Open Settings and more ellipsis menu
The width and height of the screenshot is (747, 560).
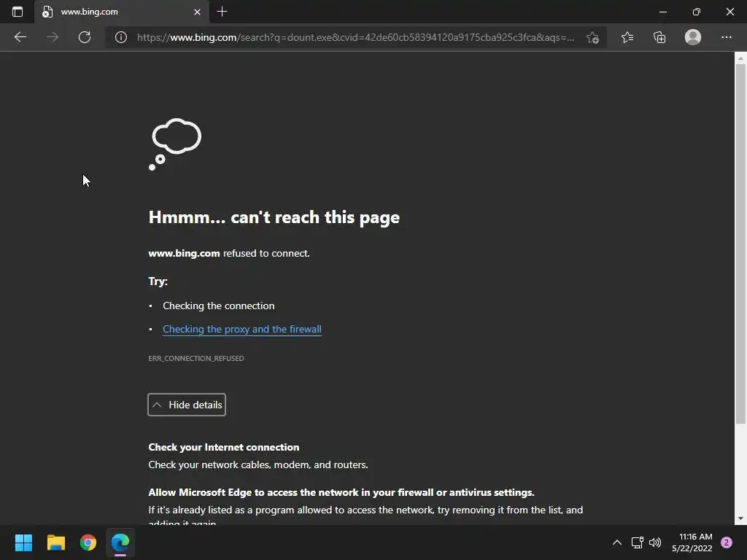(x=726, y=37)
